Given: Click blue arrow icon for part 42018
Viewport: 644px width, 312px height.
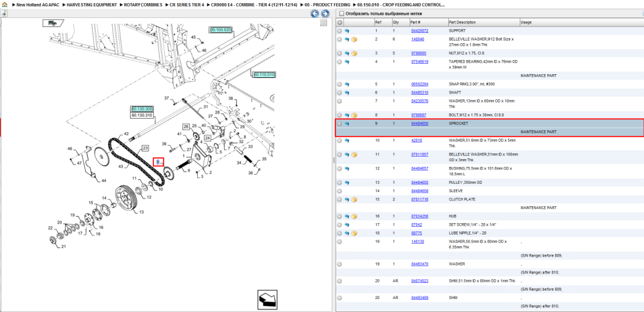Looking at the screenshot, I should pos(346,141).
